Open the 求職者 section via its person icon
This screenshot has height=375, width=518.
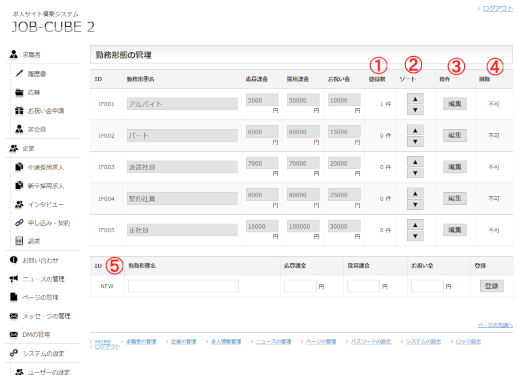pos(14,54)
